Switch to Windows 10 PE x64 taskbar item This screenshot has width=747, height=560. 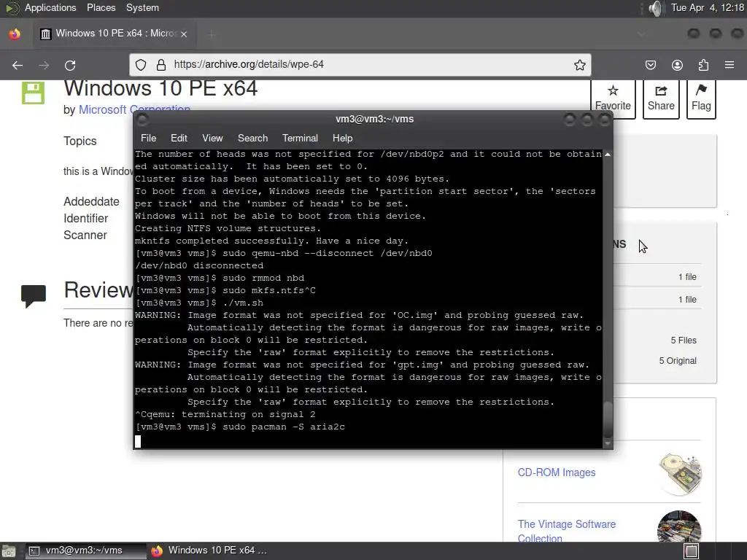[209, 551]
